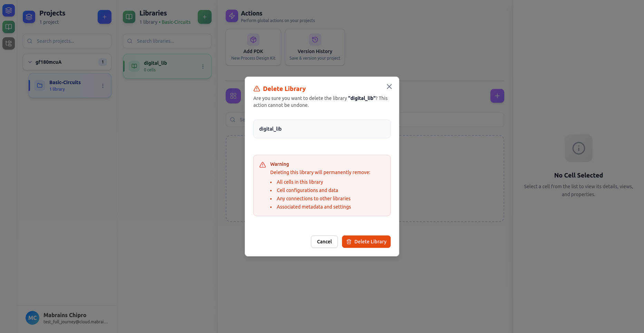Collapse the gf180mcuA project group
The image size is (644, 333).
(x=30, y=62)
